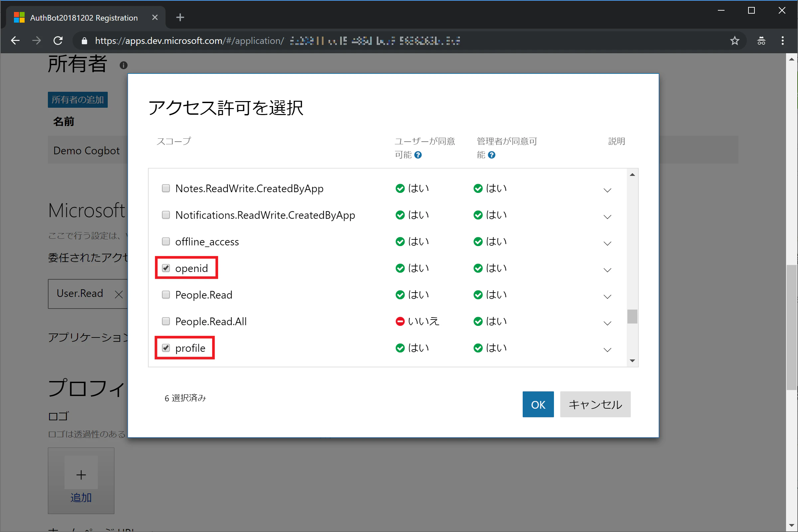The width and height of the screenshot is (798, 532).
Task: Open the incognito indicator icon
Action: pyautogui.click(x=761, y=41)
